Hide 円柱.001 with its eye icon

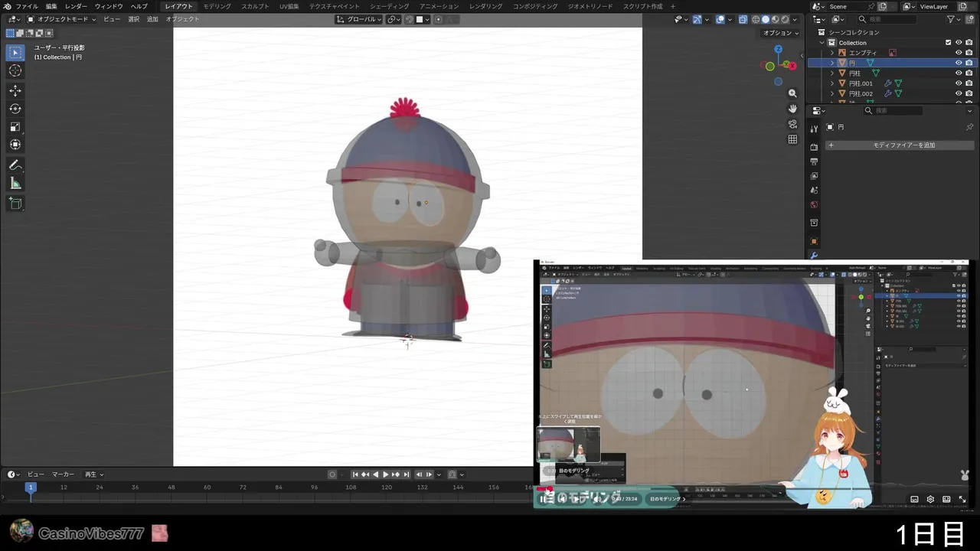(959, 83)
